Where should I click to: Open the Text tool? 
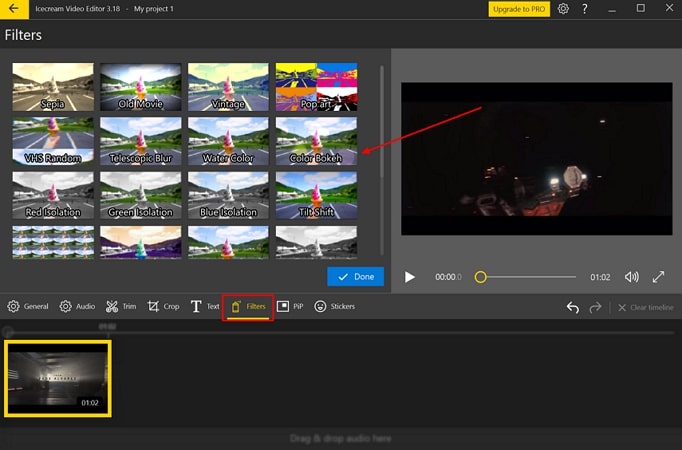point(205,307)
